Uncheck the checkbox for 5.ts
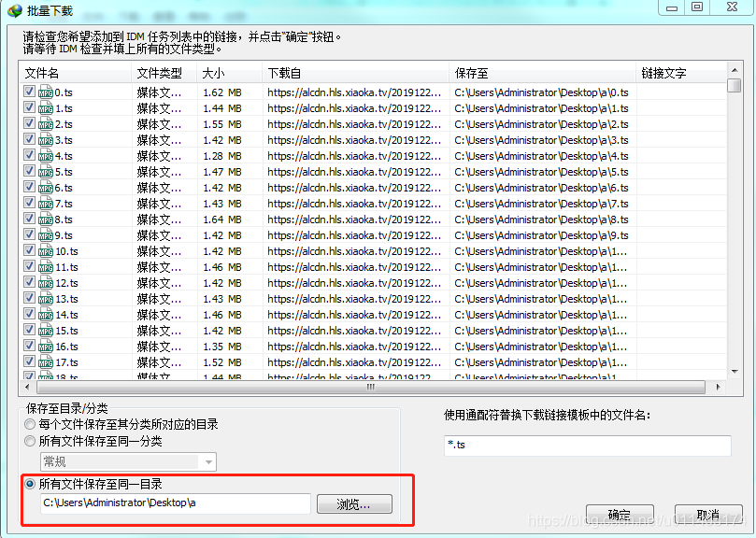756x538 pixels. click(29, 171)
